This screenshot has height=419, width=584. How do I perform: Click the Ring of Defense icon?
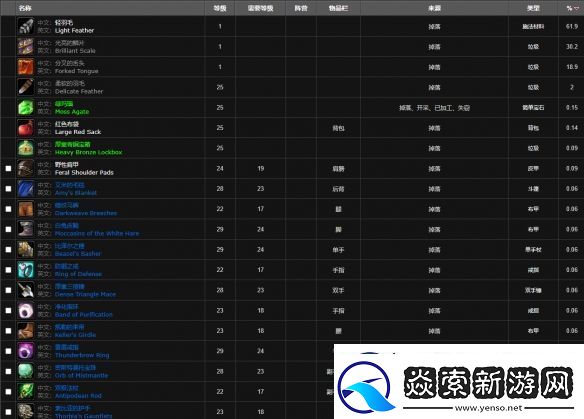pos(26,270)
